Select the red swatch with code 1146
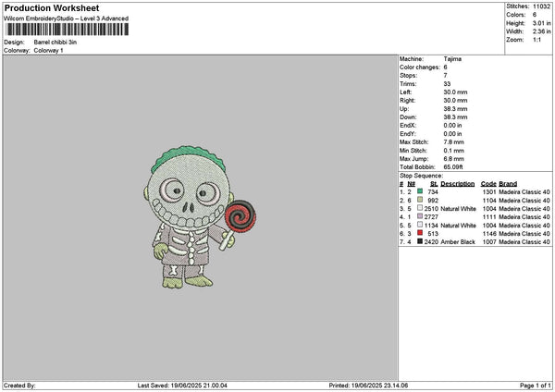 (x=420, y=233)
